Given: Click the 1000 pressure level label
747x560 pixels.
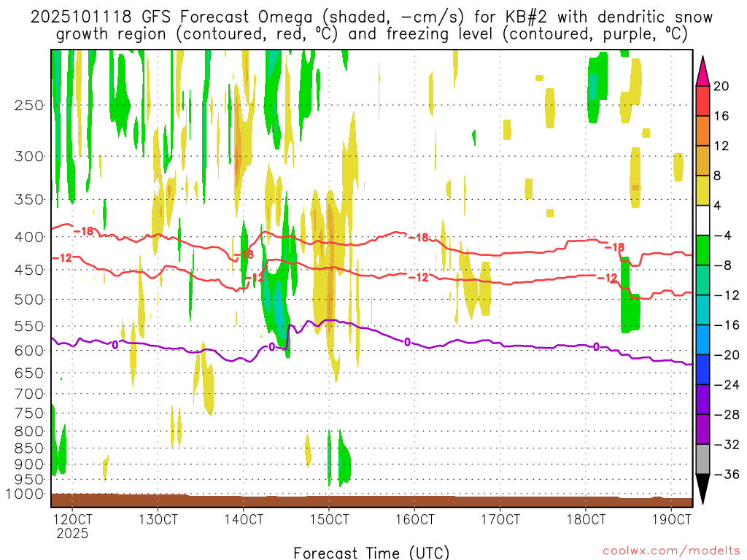Looking at the screenshot, I should point(25,494).
